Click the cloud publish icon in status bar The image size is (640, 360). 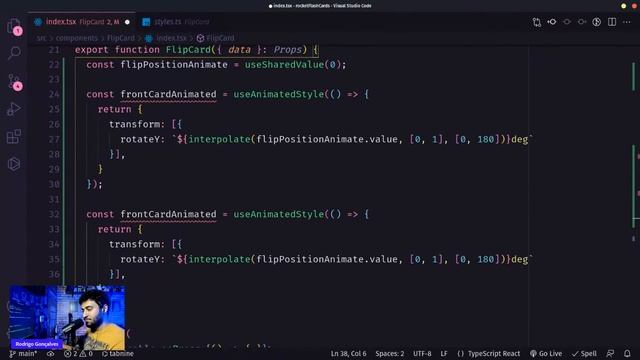[51, 354]
